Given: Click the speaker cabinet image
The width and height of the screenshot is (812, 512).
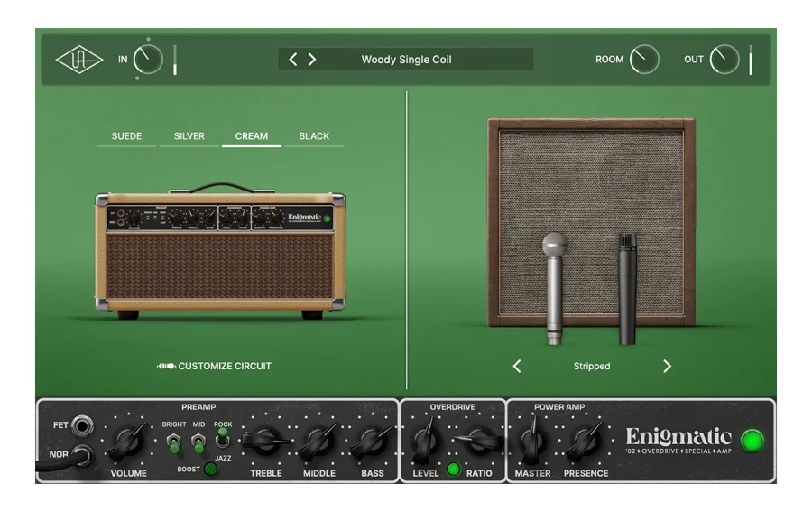Looking at the screenshot, I should pyautogui.click(x=591, y=223).
